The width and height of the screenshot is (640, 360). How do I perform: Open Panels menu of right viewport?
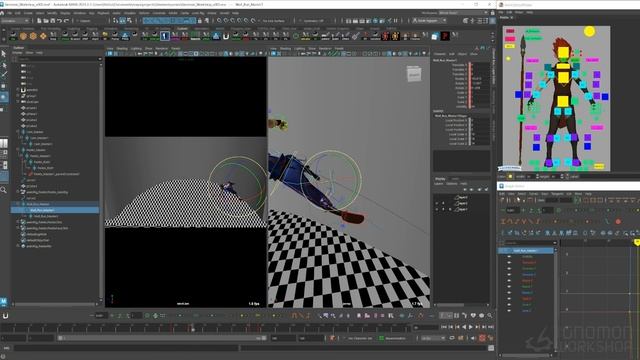(x=339, y=49)
